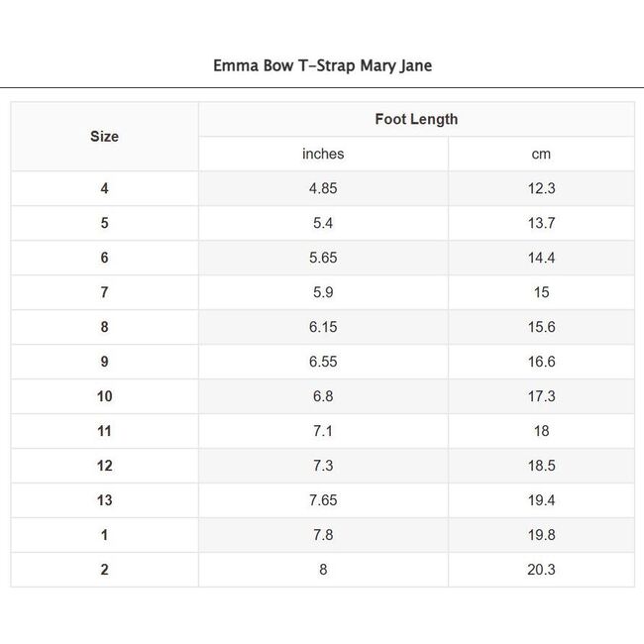
Task: Click the Size column header
Action: (x=104, y=137)
